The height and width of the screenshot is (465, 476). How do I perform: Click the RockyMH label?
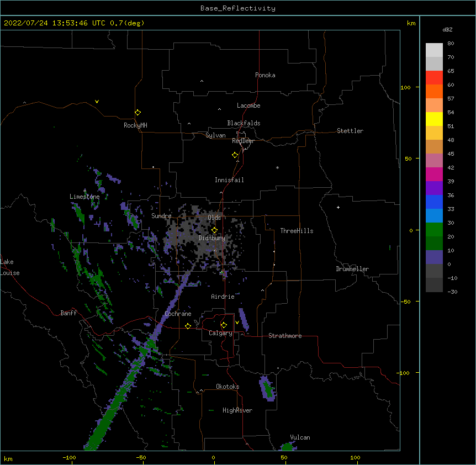pyautogui.click(x=135, y=125)
